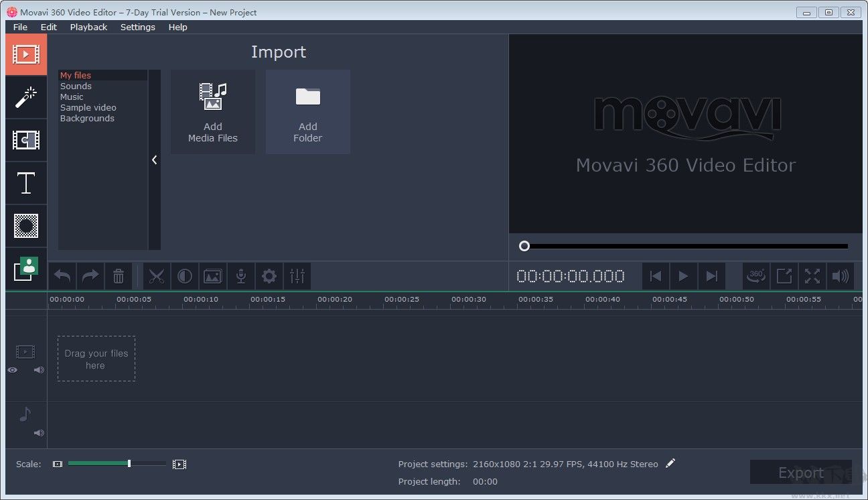Start a voiceover with the microphone icon
The width and height of the screenshot is (868, 500).
point(241,276)
